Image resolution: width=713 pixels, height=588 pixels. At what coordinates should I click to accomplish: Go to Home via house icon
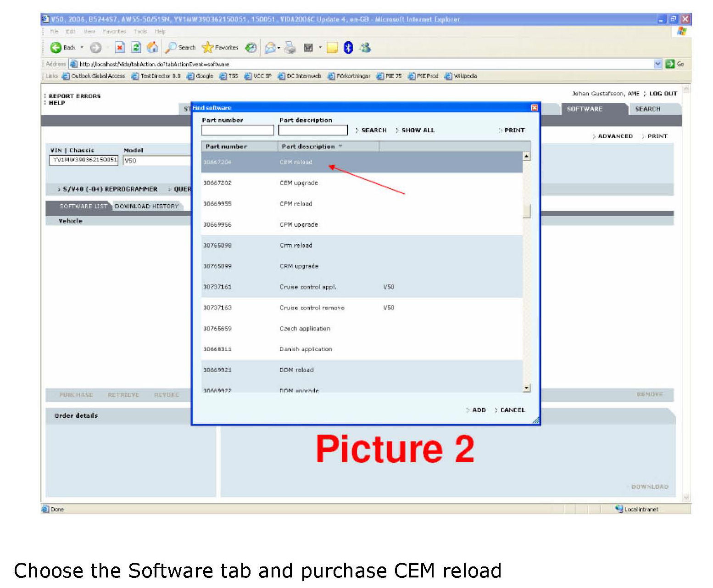pyautogui.click(x=152, y=48)
